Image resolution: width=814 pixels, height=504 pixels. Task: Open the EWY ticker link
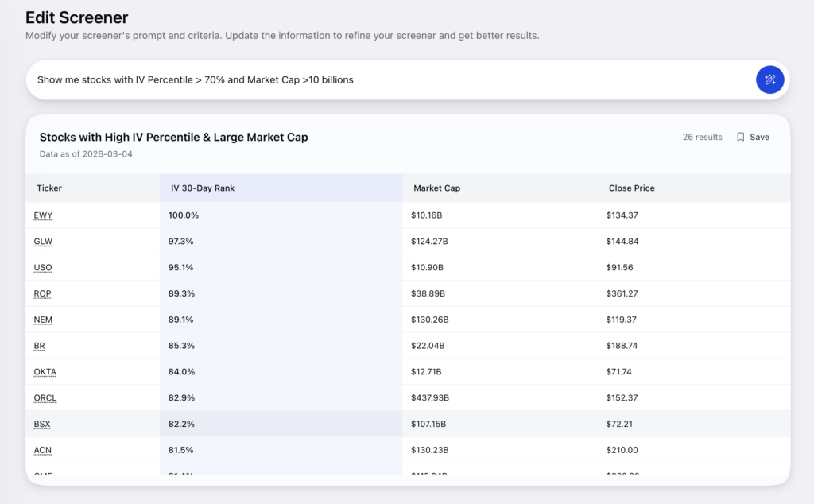point(43,215)
